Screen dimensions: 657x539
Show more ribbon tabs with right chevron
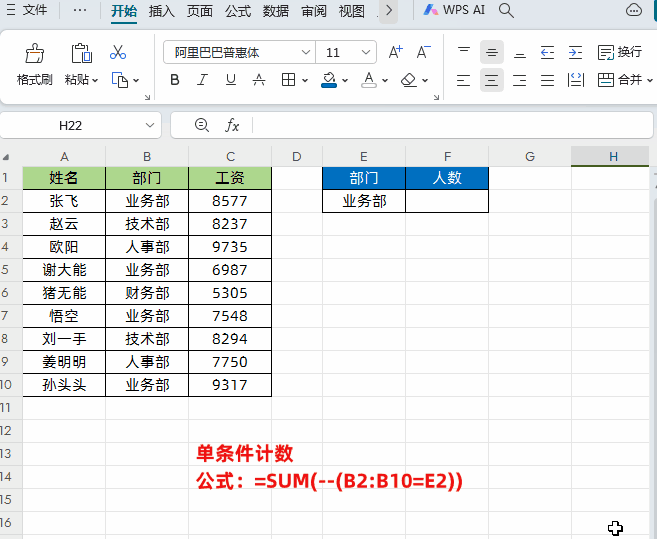point(389,10)
